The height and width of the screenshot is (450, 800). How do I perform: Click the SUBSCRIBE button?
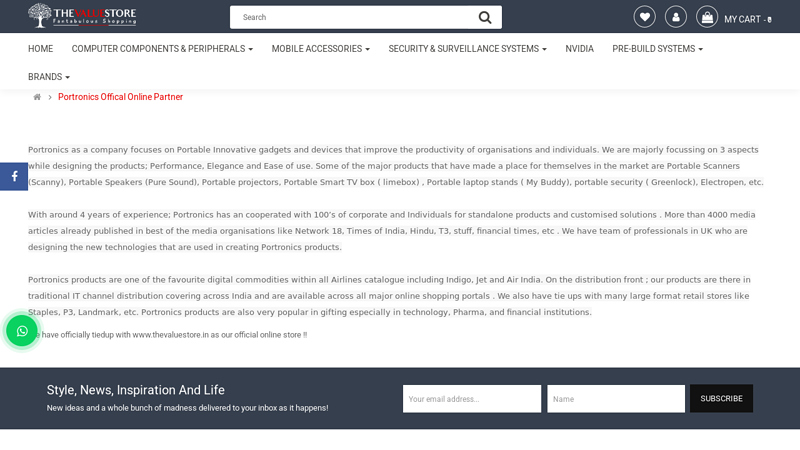tap(721, 398)
